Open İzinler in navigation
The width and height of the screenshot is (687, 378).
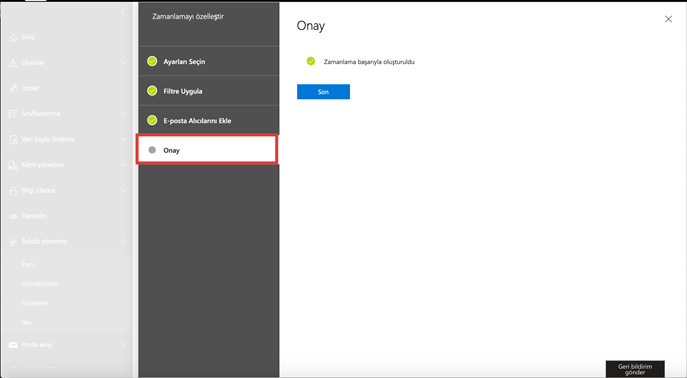click(31, 88)
